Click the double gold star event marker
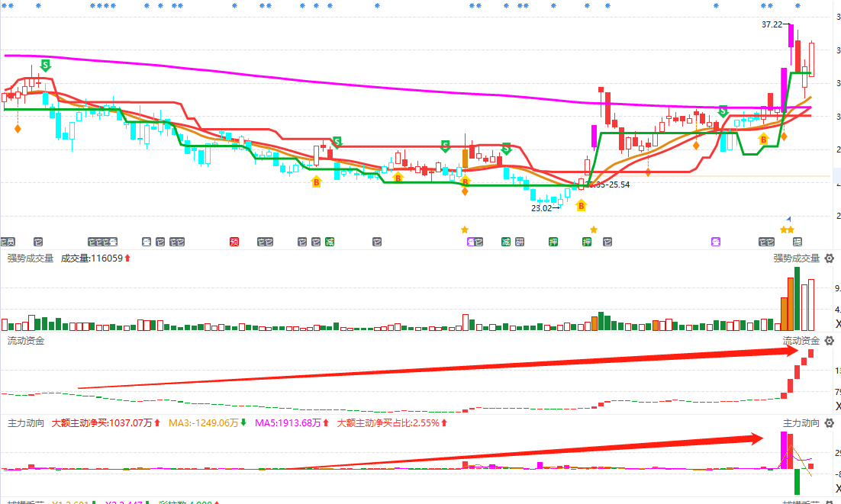The height and width of the screenshot is (504, 841). click(787, 230)
